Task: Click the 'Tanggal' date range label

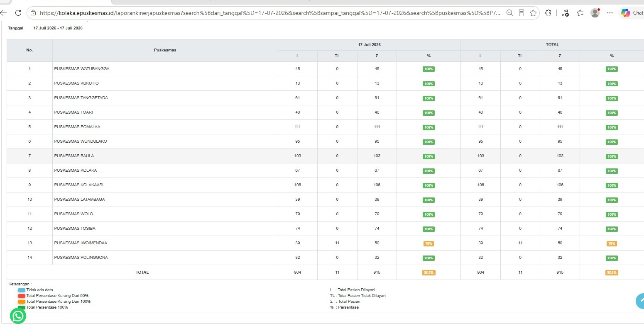Action: [16, 28]
